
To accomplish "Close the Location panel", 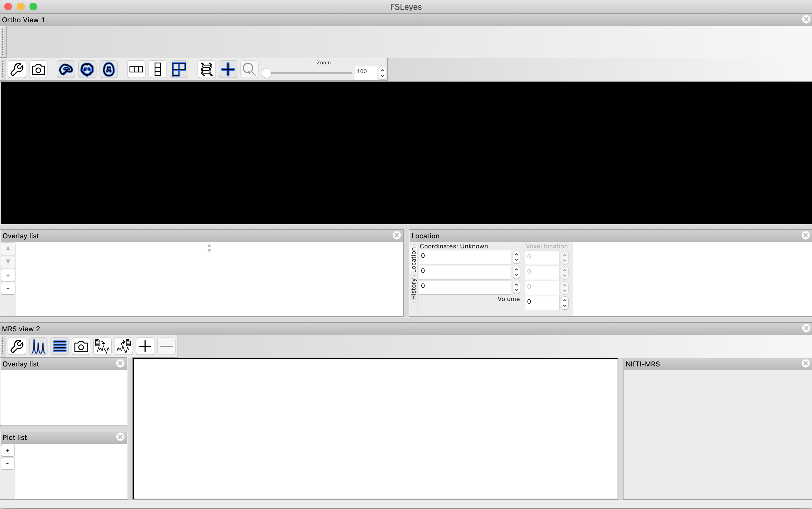I will pos(806,235).
